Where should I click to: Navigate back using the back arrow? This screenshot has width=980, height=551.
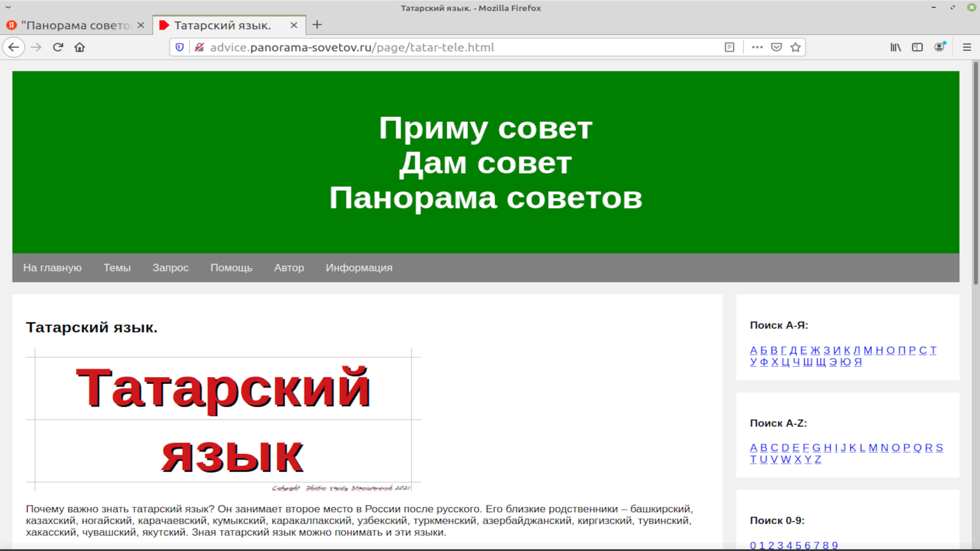[14, 47]
